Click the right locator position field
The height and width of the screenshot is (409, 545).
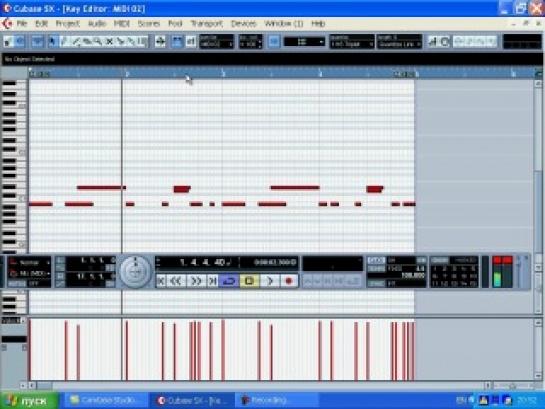tap(90, 277)
